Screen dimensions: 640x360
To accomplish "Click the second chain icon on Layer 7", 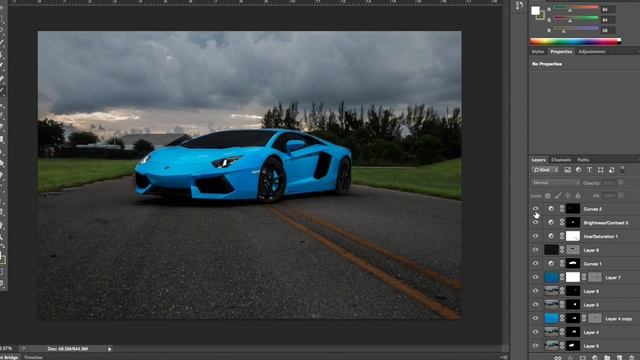I will [584, 277].
